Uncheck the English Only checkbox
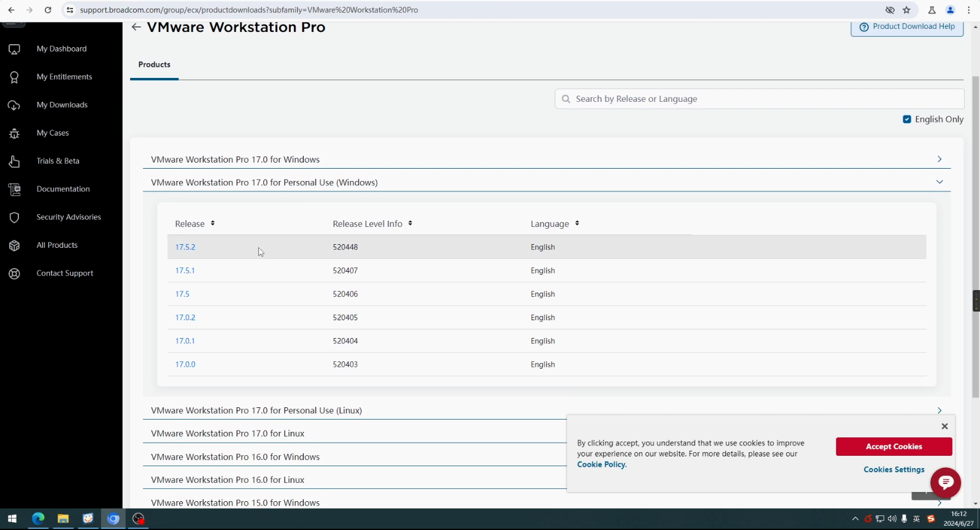The image size is (980, 530). point(907,120)
